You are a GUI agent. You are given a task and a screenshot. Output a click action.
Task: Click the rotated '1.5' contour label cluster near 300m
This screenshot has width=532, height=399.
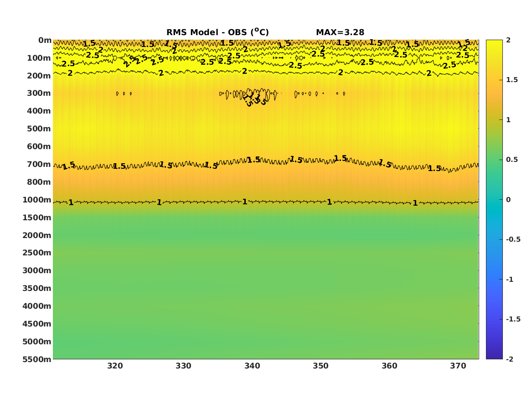[x=255, y=99]
